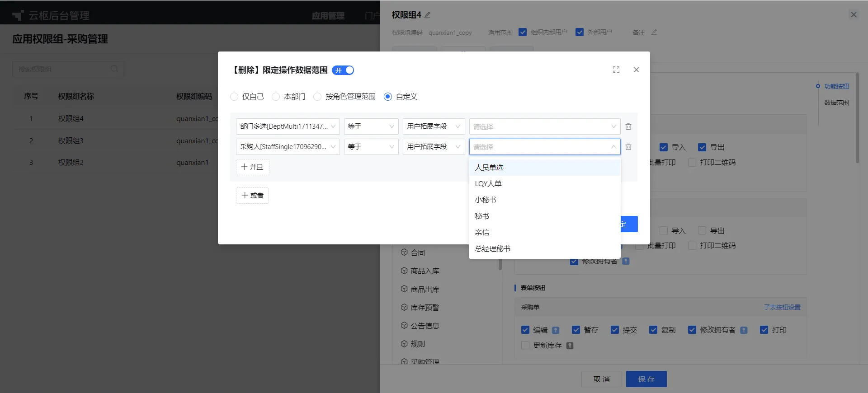Select the 按角色管理范围 radio option
Image resolution: width=868 pixels, height=393 pixels.
click(317, 97)
